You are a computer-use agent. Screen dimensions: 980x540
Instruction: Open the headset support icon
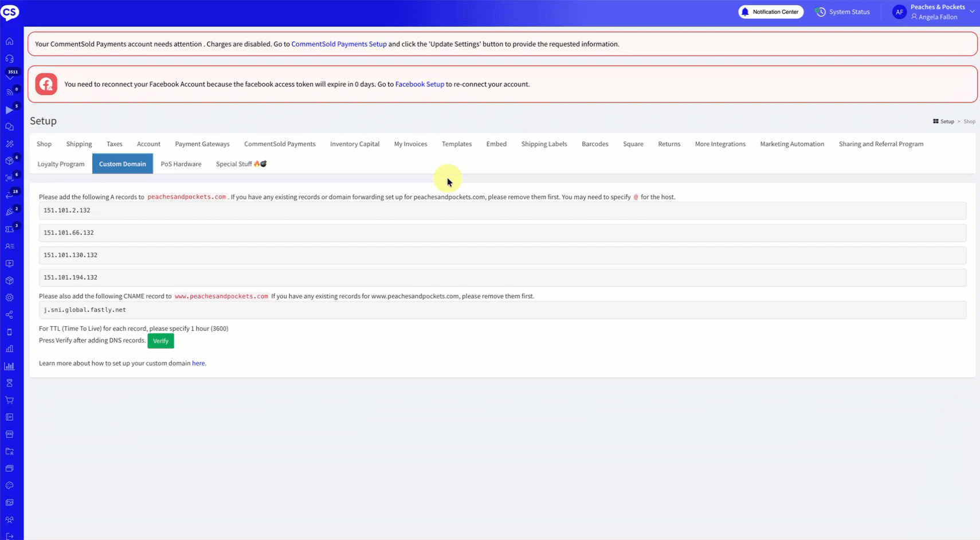tap(10, 58)
